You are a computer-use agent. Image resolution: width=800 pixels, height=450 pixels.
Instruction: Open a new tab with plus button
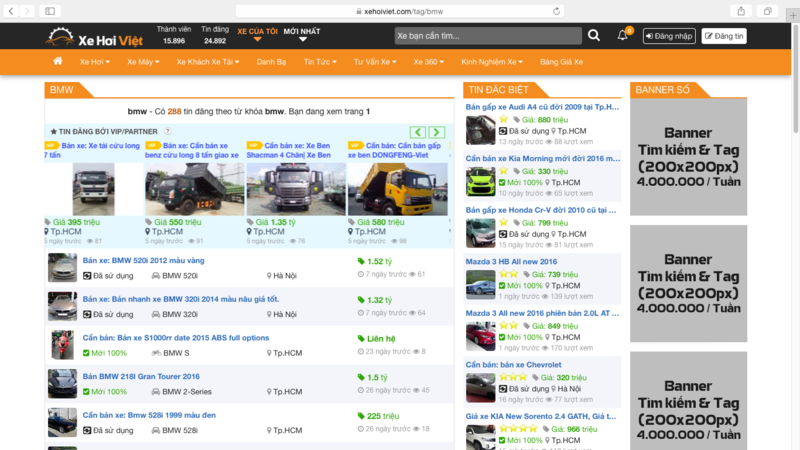pyautogui.click(x=793, y=15)
